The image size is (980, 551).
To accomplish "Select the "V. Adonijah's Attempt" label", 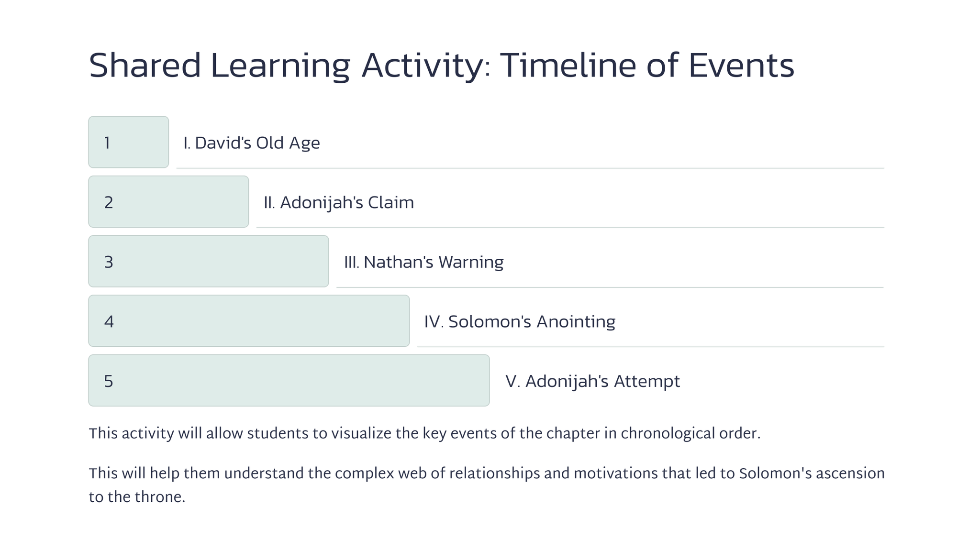I will point(592,381).
